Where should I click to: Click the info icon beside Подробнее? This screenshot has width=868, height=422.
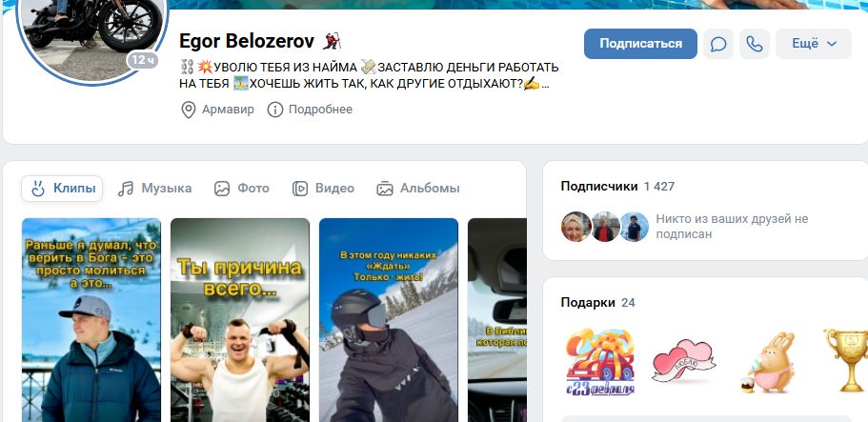pos(275,110)
